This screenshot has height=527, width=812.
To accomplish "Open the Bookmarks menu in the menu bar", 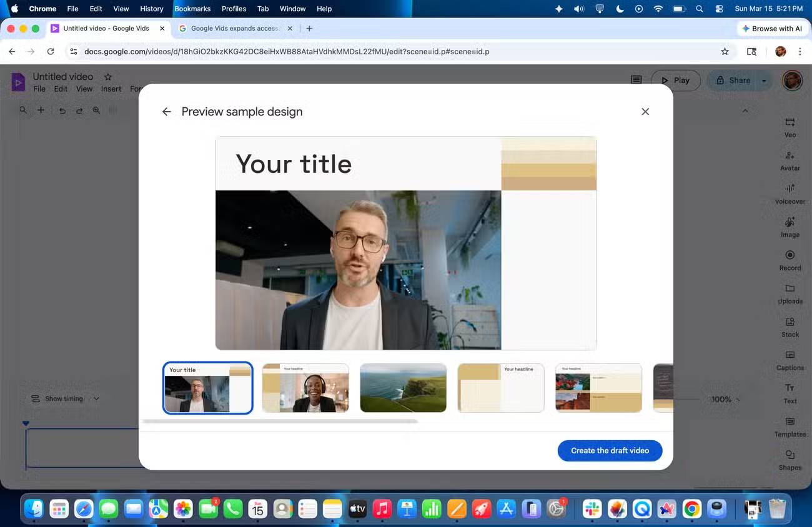I will 192,9.
